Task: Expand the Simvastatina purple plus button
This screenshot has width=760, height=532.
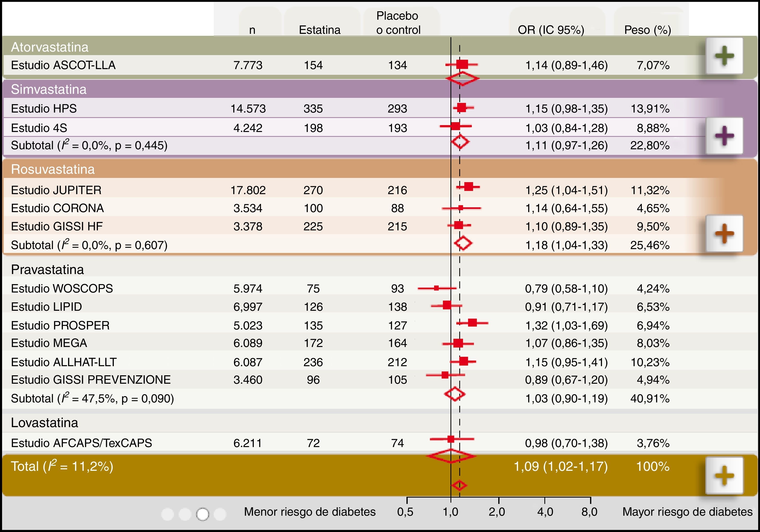Action: [x=724, y=135]
